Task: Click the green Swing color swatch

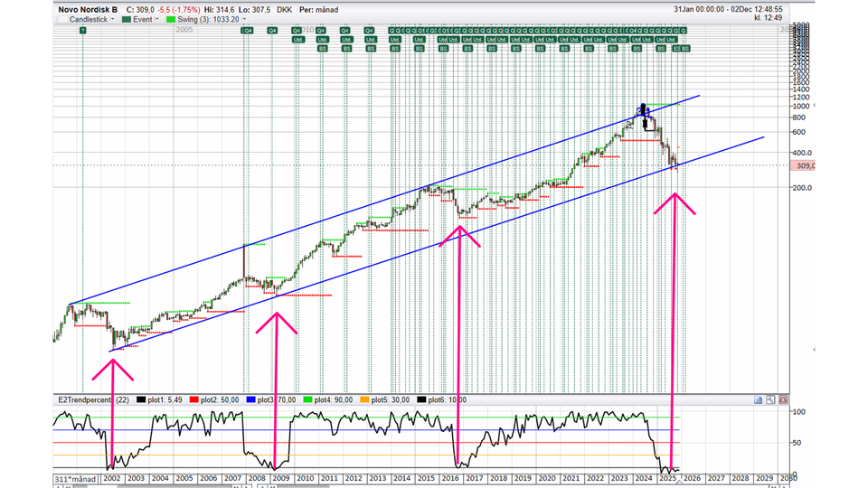Action: (x=174, y=18)
